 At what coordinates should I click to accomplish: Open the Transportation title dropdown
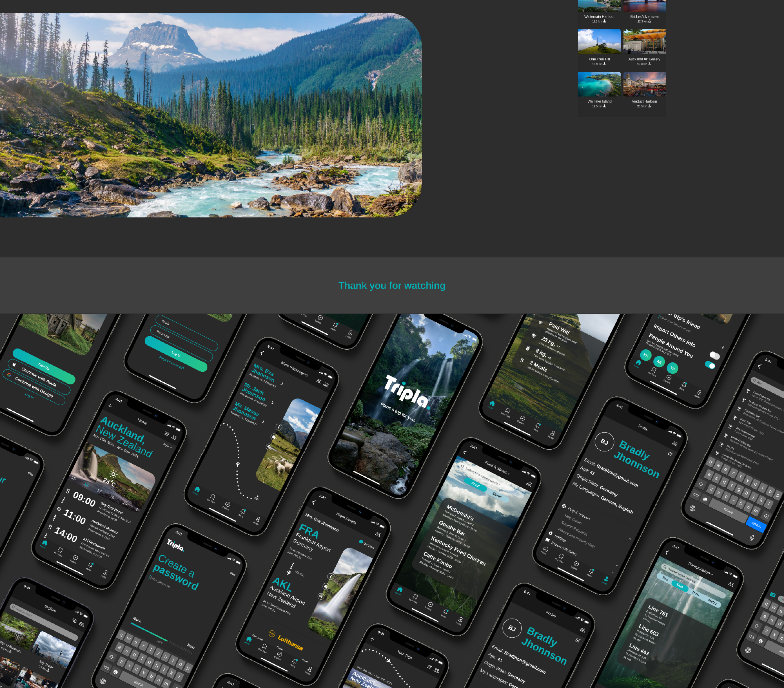coord(700,569)
